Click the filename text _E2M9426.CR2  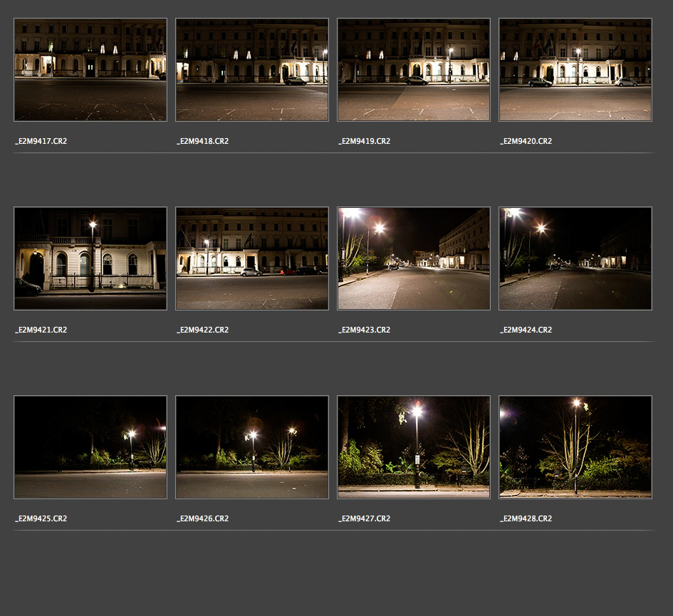(x=203, y=518)
